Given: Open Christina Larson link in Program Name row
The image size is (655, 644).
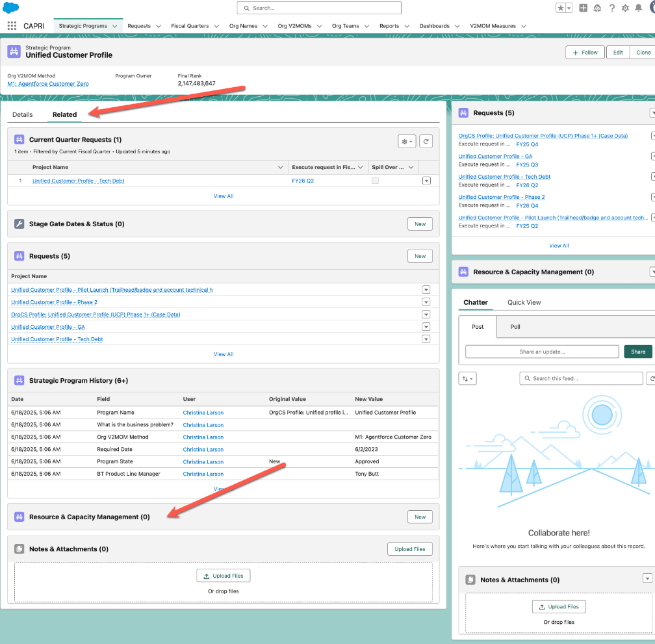Looking at the screenshot, I should coord(203,413).
